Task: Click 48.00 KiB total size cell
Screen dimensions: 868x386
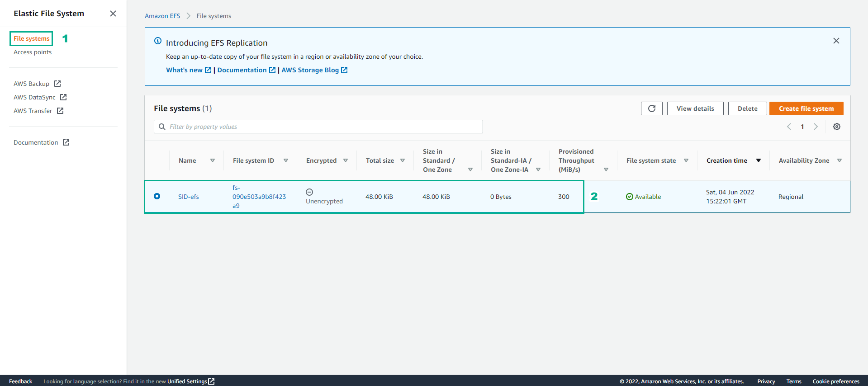Action: point(379,197)
